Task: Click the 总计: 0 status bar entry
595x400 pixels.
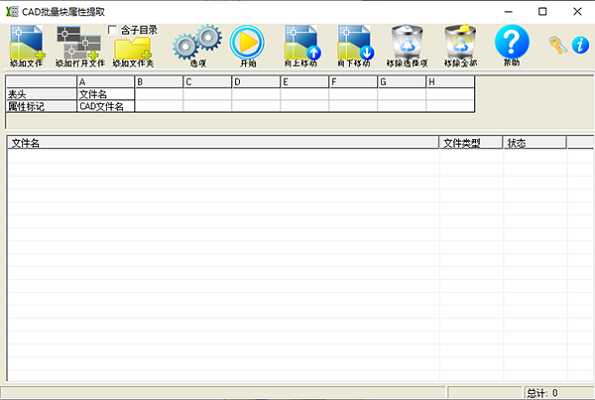Action: (559, 393)
